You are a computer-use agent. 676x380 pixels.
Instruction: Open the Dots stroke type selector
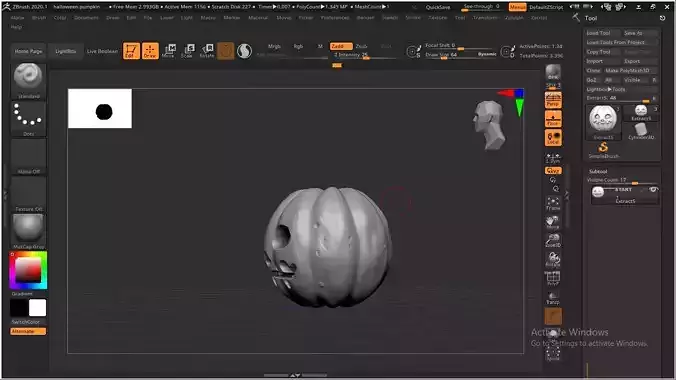coord(28,119)
